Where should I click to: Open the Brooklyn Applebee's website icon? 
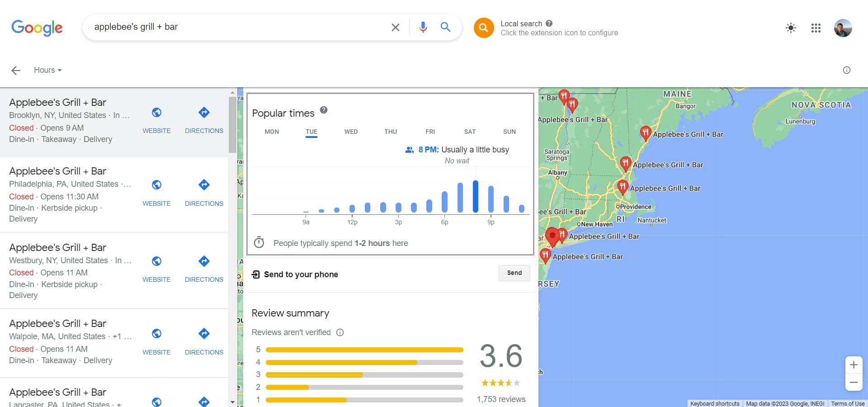pyautogui.click(x=156, y=112)
